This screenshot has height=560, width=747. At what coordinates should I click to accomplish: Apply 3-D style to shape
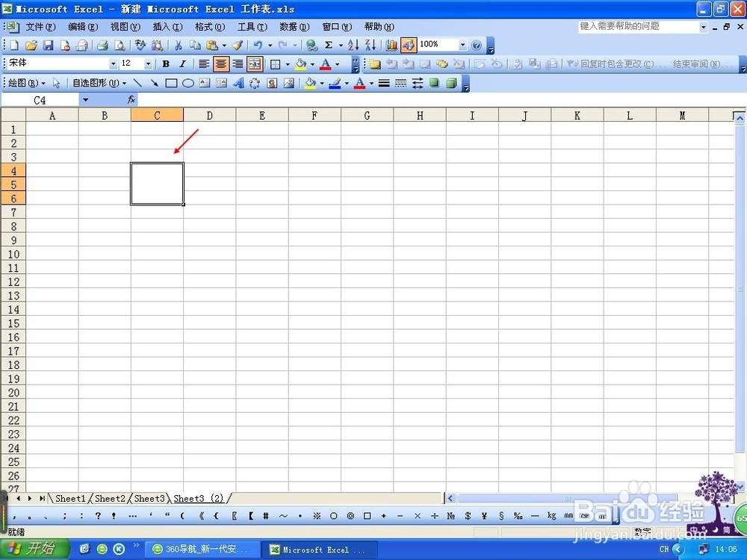coord(451,83)
